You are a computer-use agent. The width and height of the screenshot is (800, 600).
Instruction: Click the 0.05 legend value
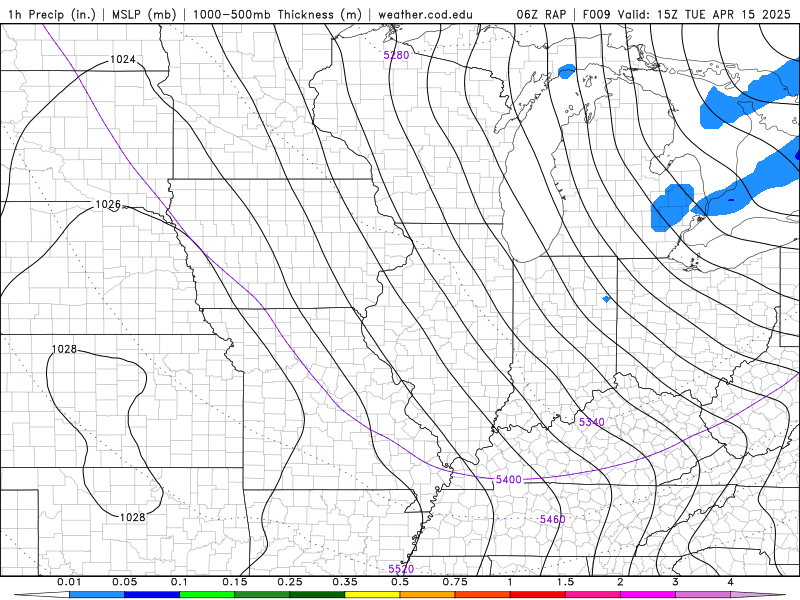(x=124, y=582)
